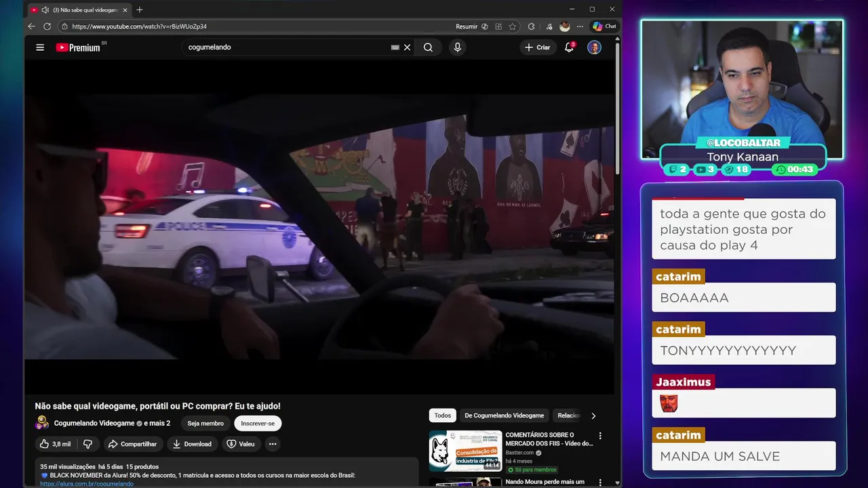Click '35 mil visualizações' description text
868x488 pixels.
coord(68,467)
